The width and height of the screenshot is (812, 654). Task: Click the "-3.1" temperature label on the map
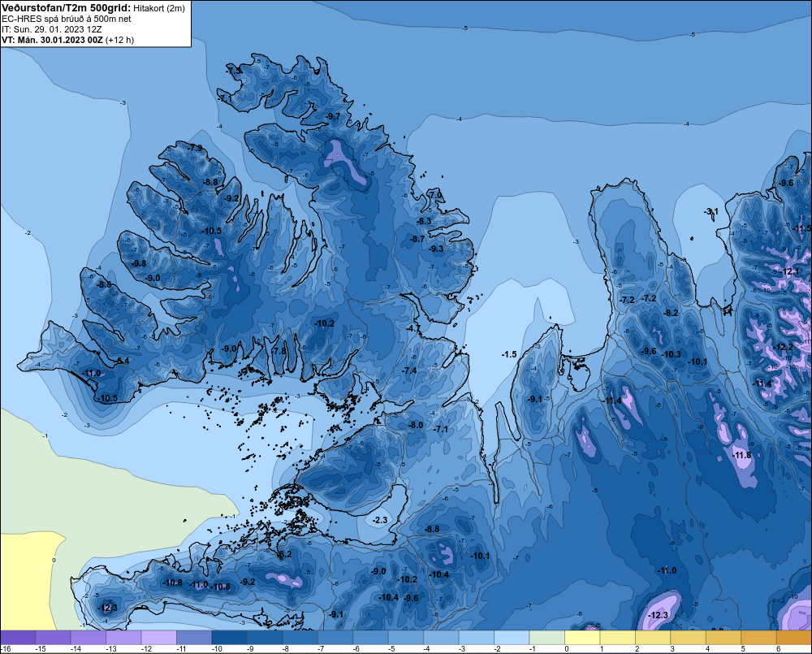point(711,211)
